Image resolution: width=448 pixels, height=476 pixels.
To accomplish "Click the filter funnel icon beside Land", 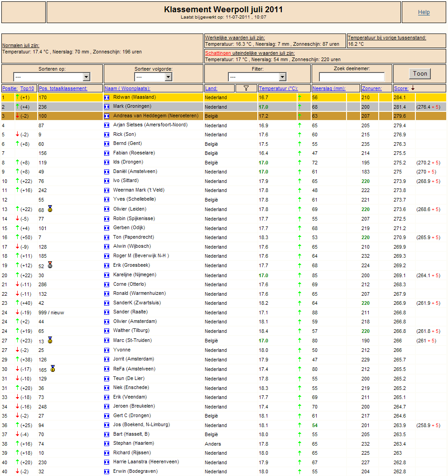I will 246,88.
